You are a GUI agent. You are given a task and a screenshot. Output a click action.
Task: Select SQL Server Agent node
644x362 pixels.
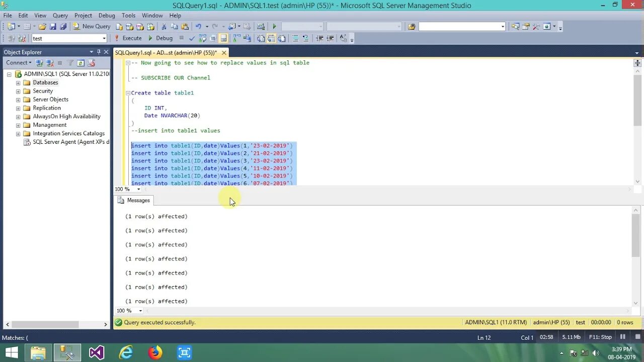(x=71, y=142)
